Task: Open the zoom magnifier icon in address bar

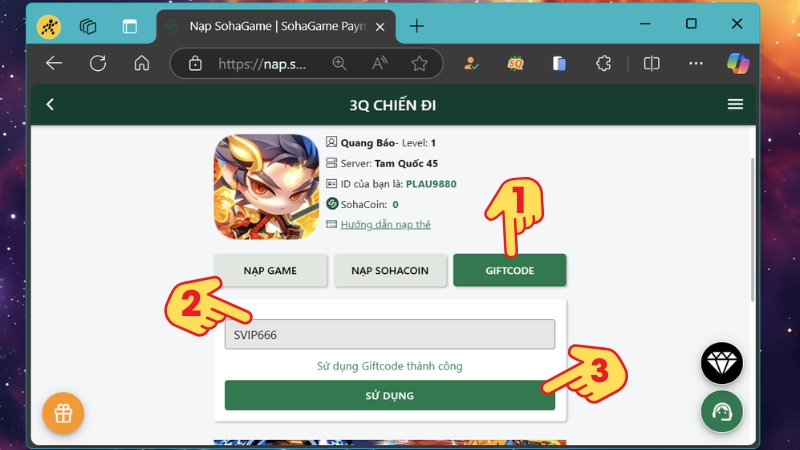Action: (x=339, y=63)
